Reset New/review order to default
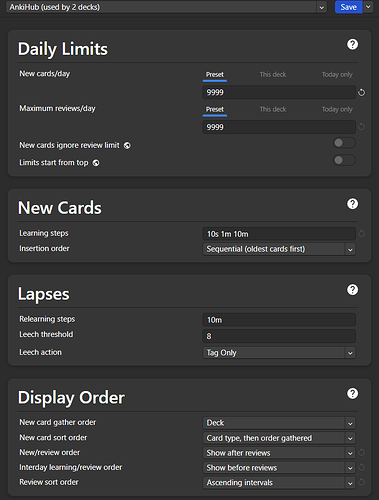 click(x=361, y=453)
